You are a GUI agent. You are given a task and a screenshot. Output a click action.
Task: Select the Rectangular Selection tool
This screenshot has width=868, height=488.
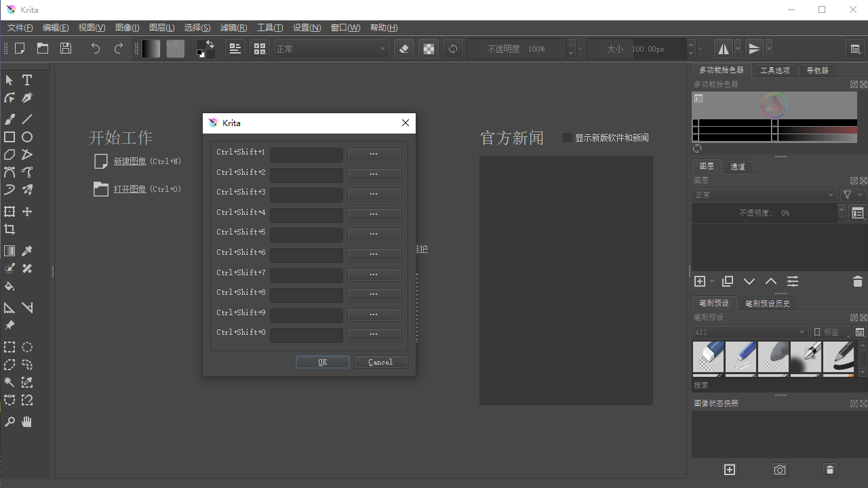tap(9, 347)
